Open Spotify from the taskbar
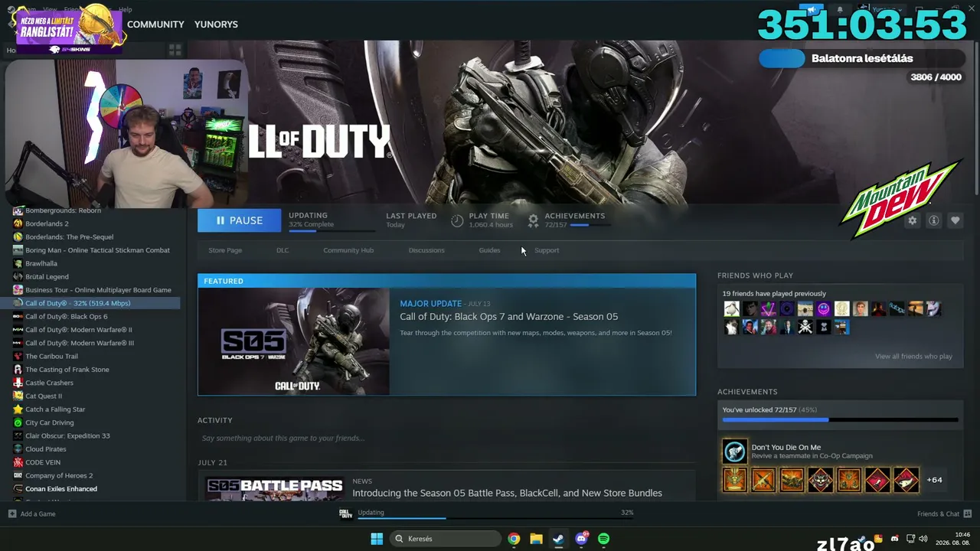This screenshot has width=980, height=551. (x=603, y=539)
